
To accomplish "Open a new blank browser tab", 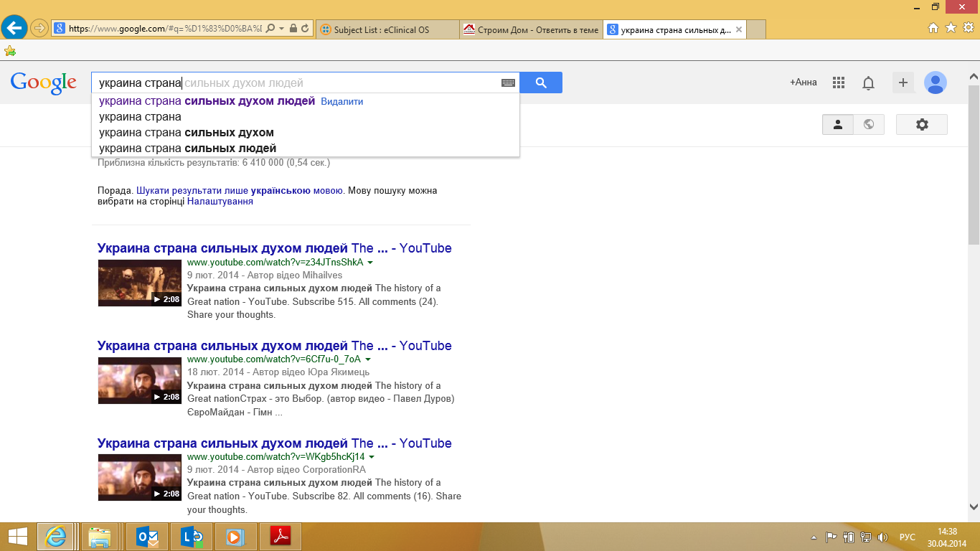I will [757, 29].
